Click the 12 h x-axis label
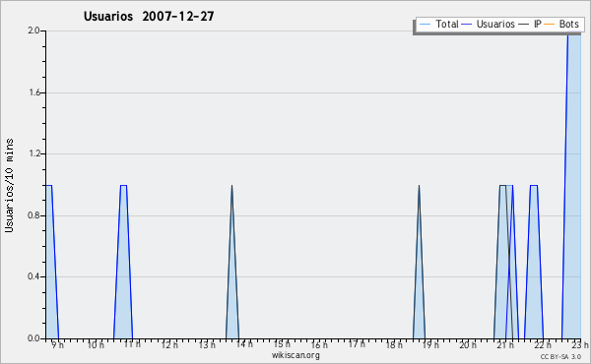 click(169, 344)
